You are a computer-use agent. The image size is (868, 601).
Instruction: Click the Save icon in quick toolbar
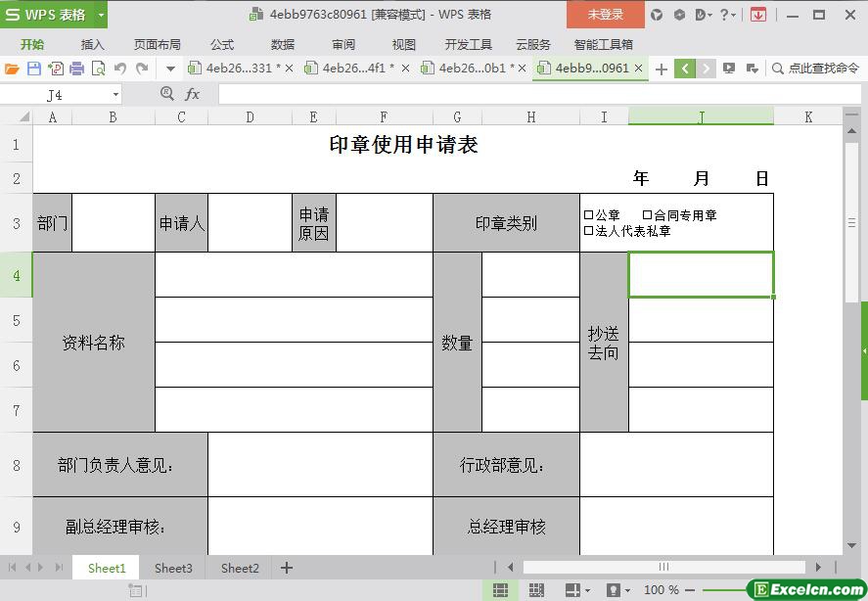tap(34, 69)
